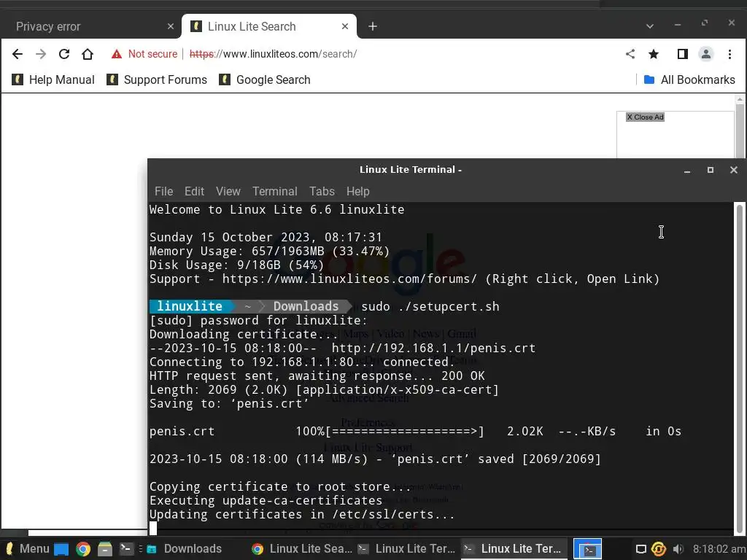Maximize the Linux Lite Terminal window
Viewport: 747px width, 560px height.
711,170
